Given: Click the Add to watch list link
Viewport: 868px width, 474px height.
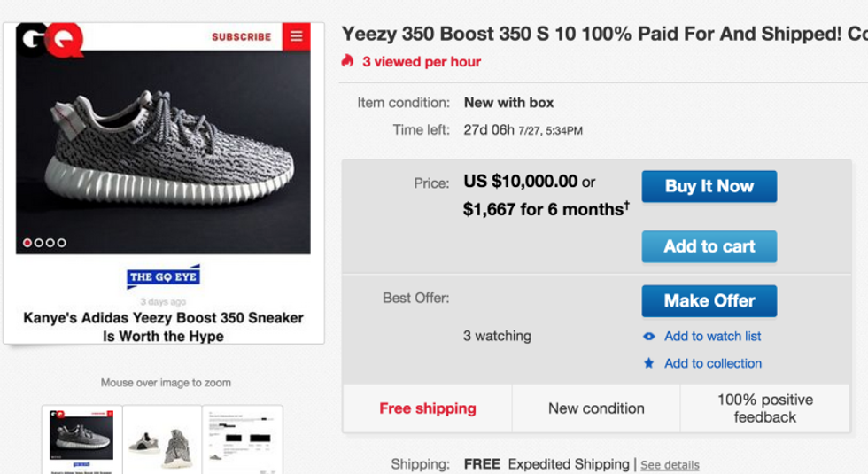Looking at the screenshot, I should click(712, 337).
